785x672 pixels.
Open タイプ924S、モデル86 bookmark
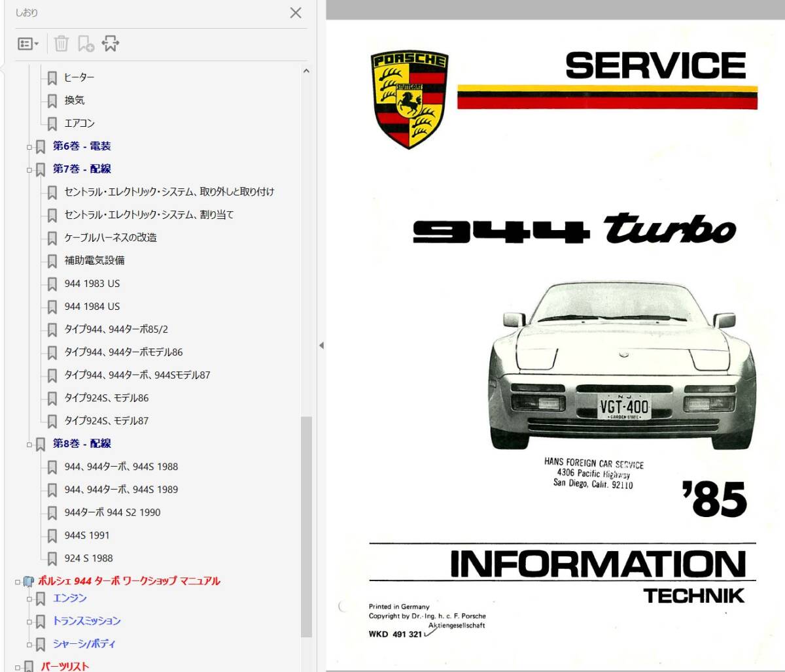pos(107,397)
